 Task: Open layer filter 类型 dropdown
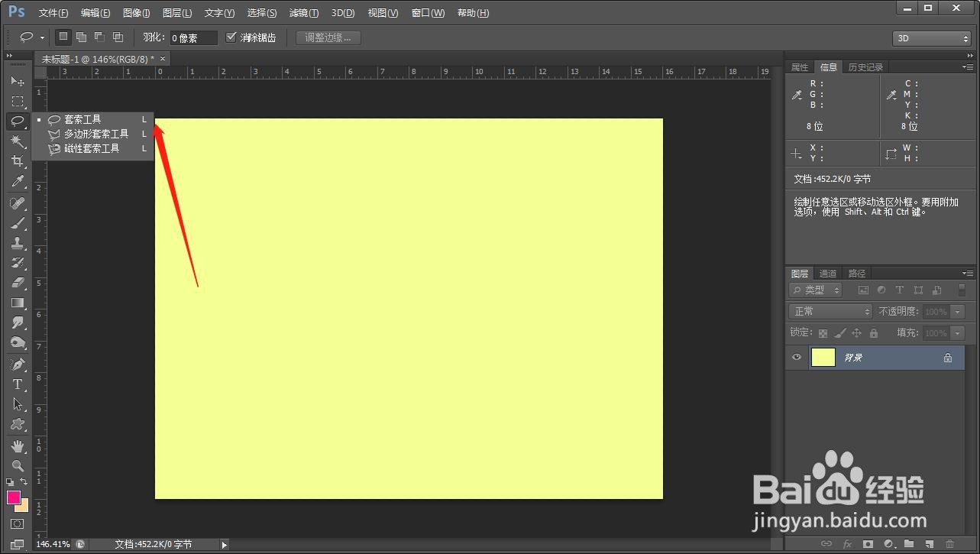tap(815, 290)
